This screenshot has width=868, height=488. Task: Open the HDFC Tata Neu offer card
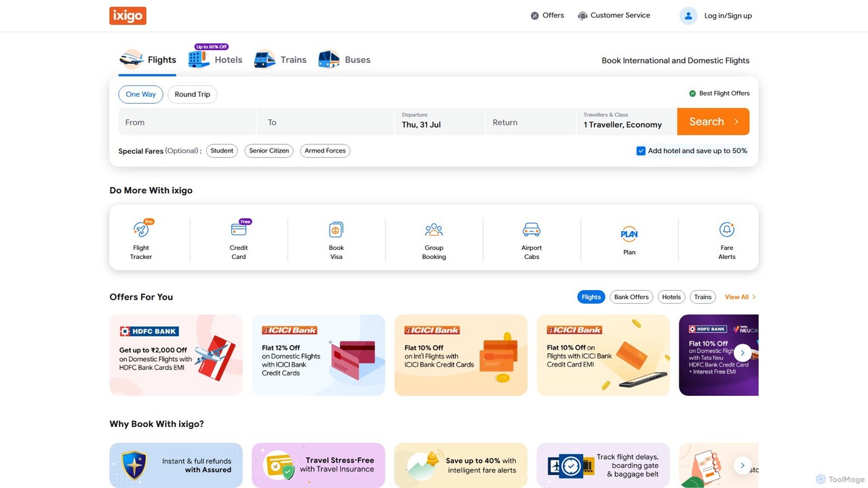click(719, 355)
